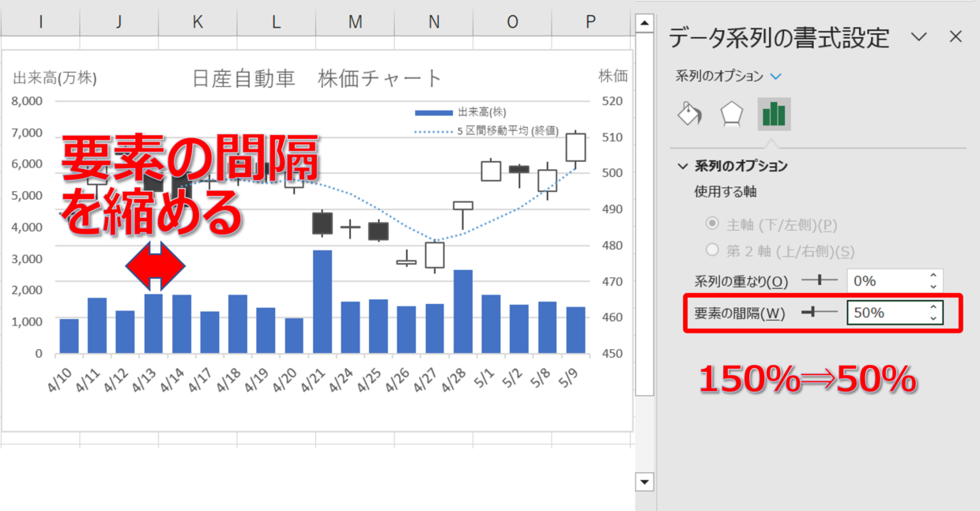Viewport: 980px width, 511px height.
Task: Select the 5/1 volume bar
Action: [492, 324]
